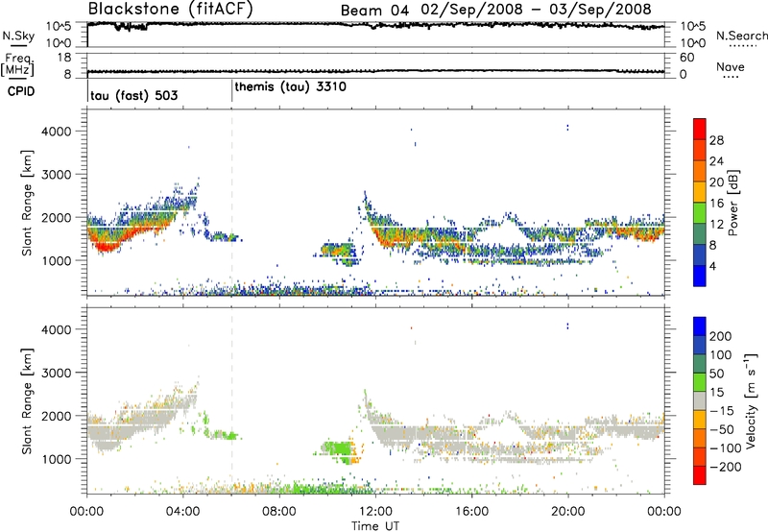Click the 4 value on Power color bar
Viewport: 768px width, 532px height.
[713, 266]
